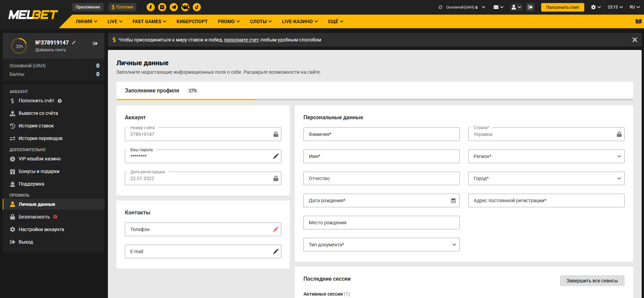Open the user profile icon in header

point(516,7)
